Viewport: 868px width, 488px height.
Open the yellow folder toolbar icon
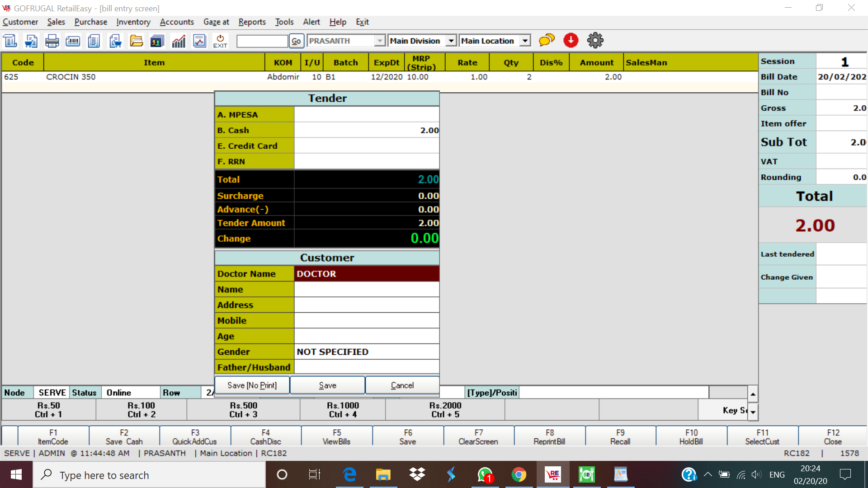(x=136, y=41)
